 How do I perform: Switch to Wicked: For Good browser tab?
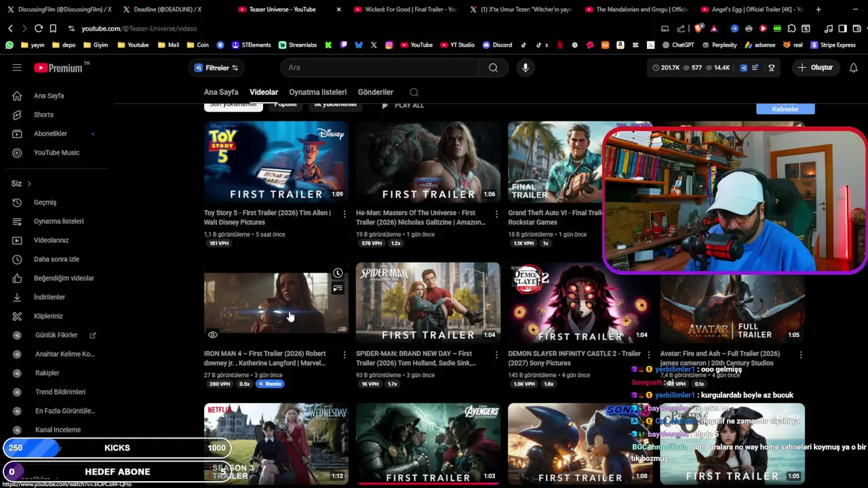pyautogui.click(x=406, y=9)
